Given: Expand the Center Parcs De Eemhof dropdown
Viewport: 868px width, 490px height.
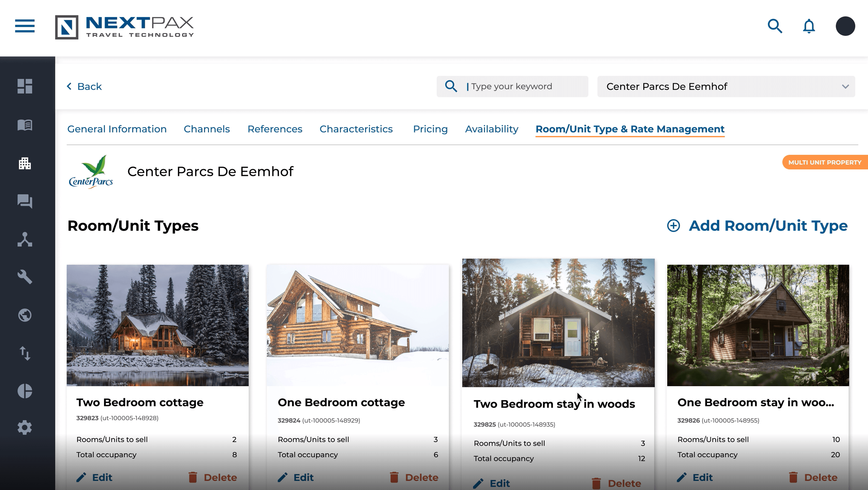Looking at the screenshot, I should (x=726, y=87).
